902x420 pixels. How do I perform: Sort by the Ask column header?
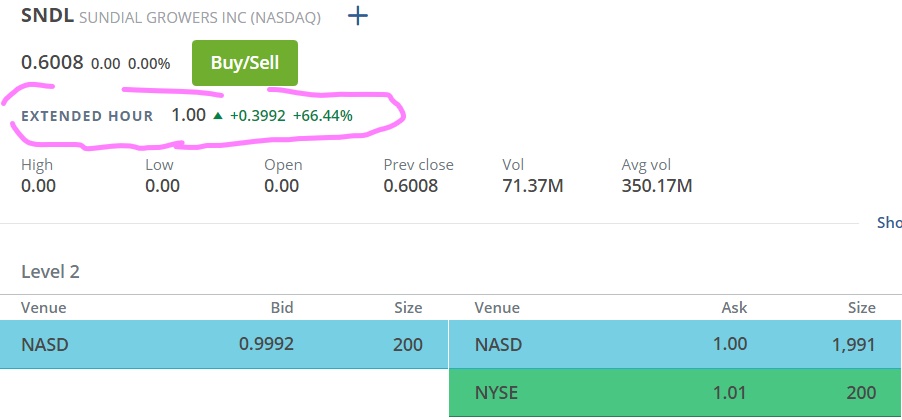733,308
